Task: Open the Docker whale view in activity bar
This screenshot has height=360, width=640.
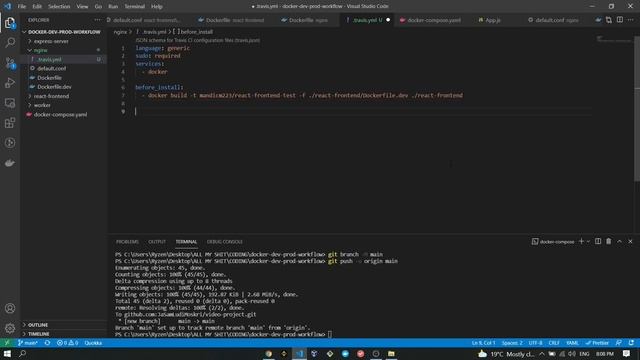Action: tap(10, 163)
